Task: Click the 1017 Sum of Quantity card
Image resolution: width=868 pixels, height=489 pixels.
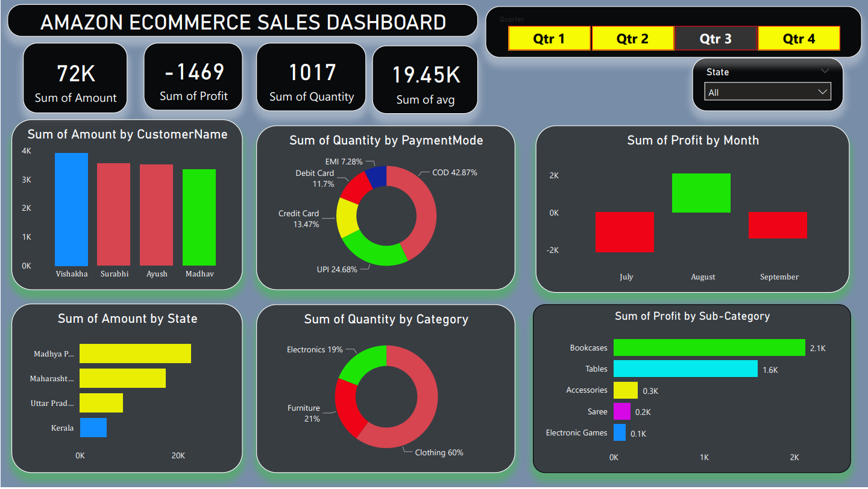Action: tap(310, 77)
